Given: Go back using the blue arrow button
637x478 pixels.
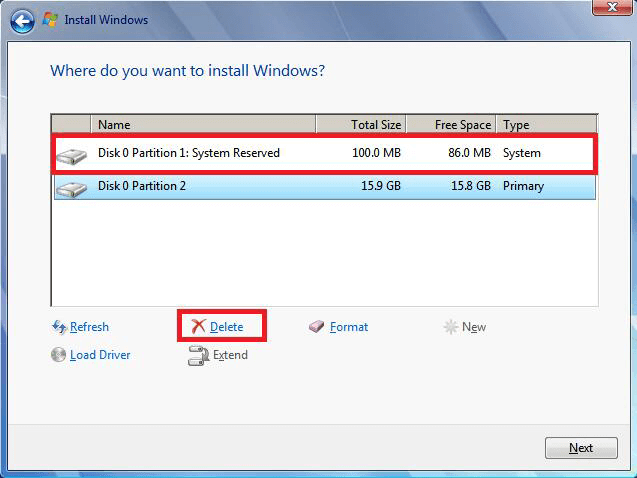Looking at the screenshot, I should [x=22, y=21].
